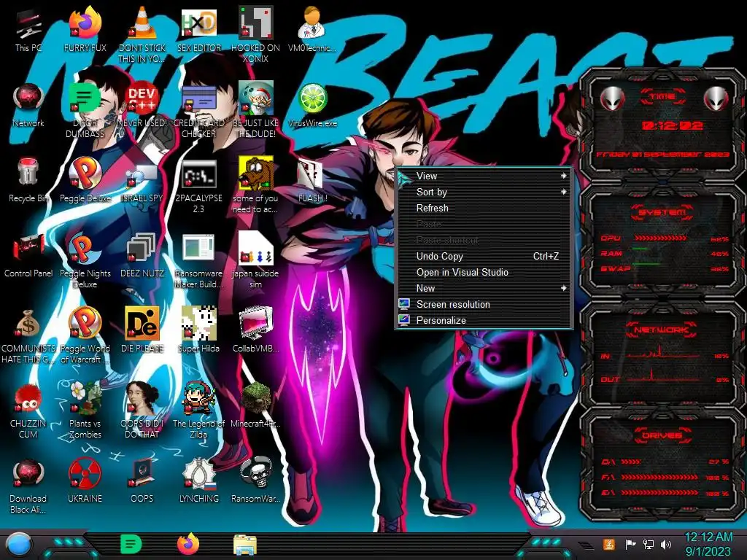This screenshot has width=747, height=560.
Task: Choose Open in Visual Studio
Action: tap(484, 273)
